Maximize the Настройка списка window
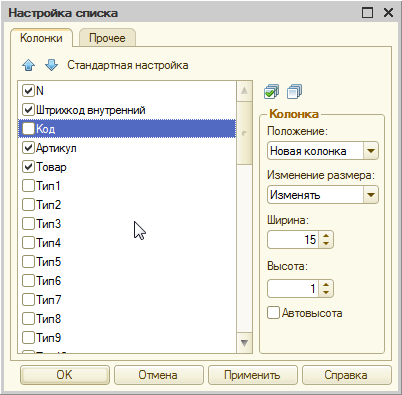 pyautogui.click(x=367, y=13)
